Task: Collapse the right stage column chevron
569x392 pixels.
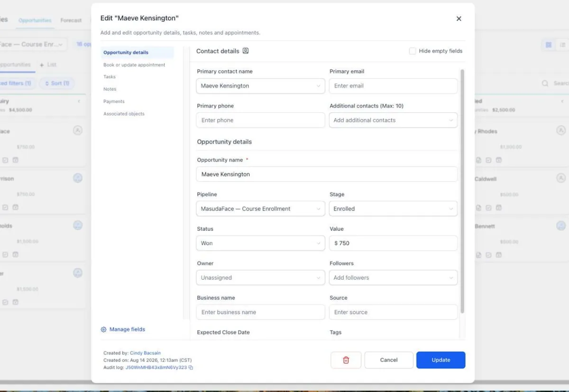Action: (562, 101)
